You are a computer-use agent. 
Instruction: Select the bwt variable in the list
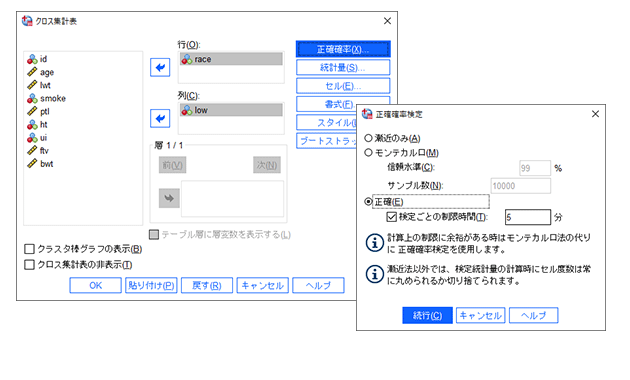[40, 164]
